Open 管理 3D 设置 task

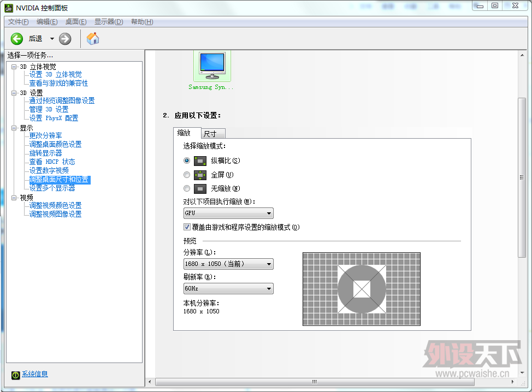pos(49,110)
